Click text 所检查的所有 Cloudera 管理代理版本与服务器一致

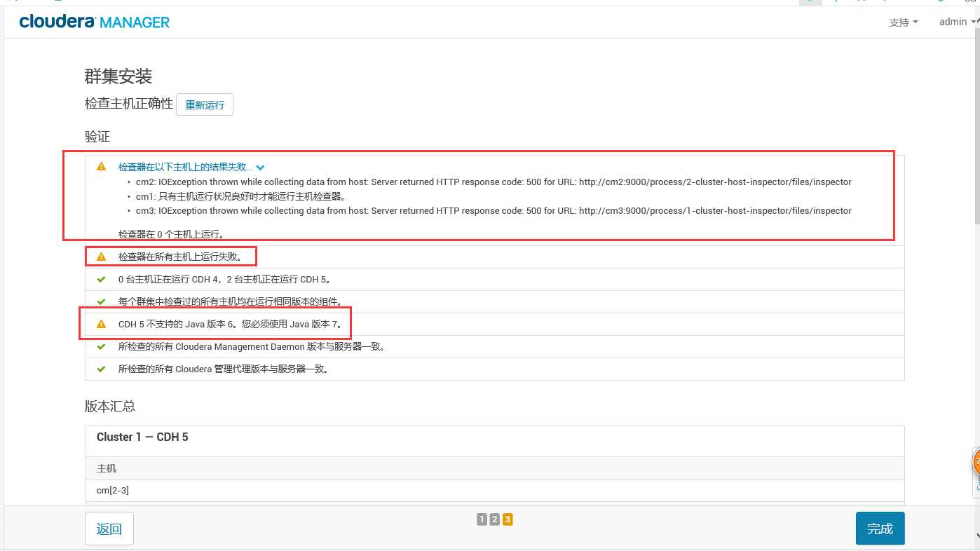point(224,369)
